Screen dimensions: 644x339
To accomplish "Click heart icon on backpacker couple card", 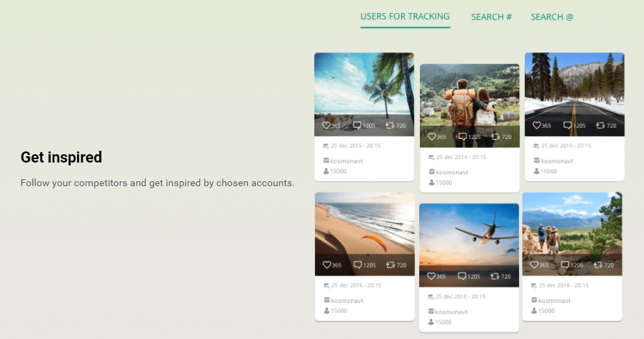I will click(432, 136).
